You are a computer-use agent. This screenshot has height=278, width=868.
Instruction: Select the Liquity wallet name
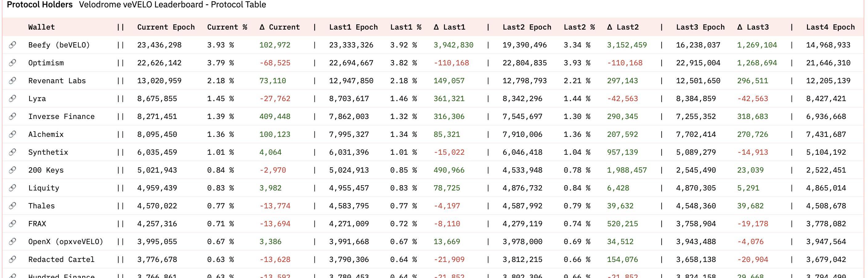tap(44, 188)
